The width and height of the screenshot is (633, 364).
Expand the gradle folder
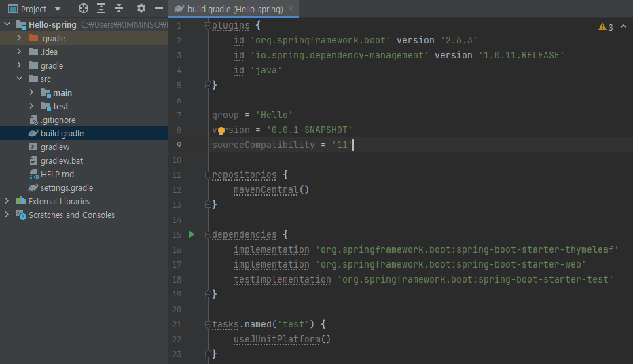tap(19, 65)
